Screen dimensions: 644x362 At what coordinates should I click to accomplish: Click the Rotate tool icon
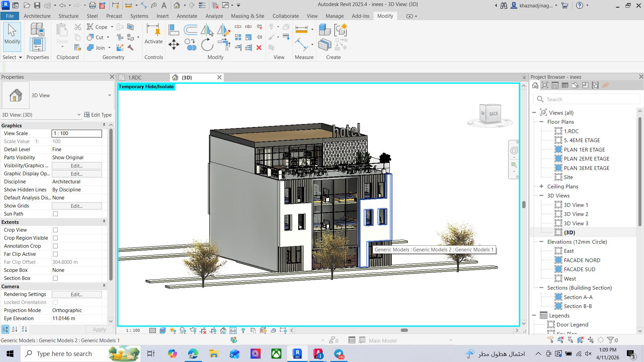(x=207, y=45)
